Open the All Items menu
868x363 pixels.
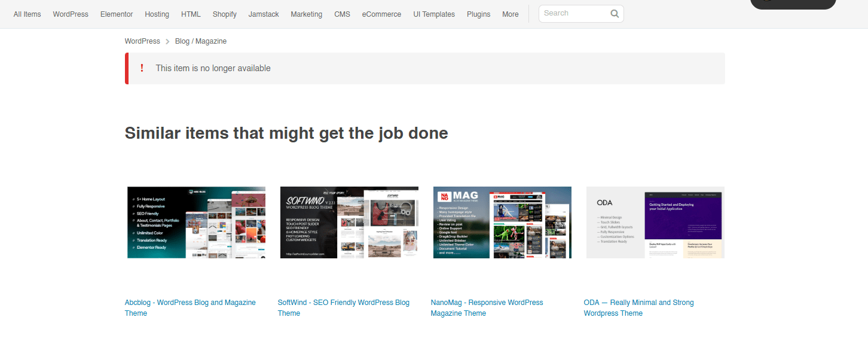[x=27, y=14]
